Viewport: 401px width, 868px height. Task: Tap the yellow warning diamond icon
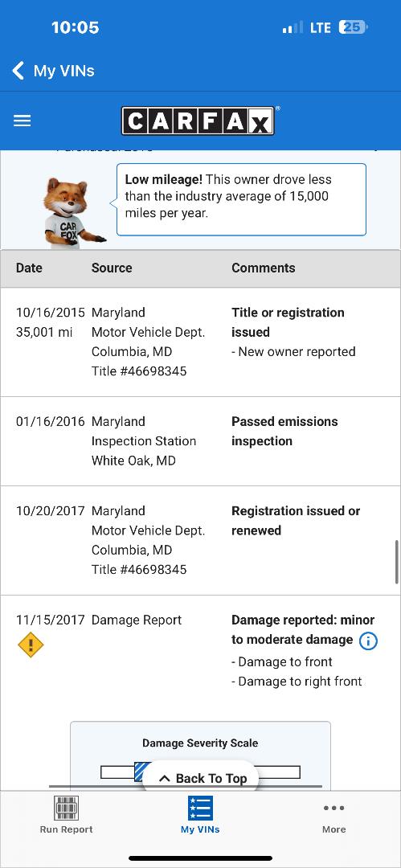31,645
